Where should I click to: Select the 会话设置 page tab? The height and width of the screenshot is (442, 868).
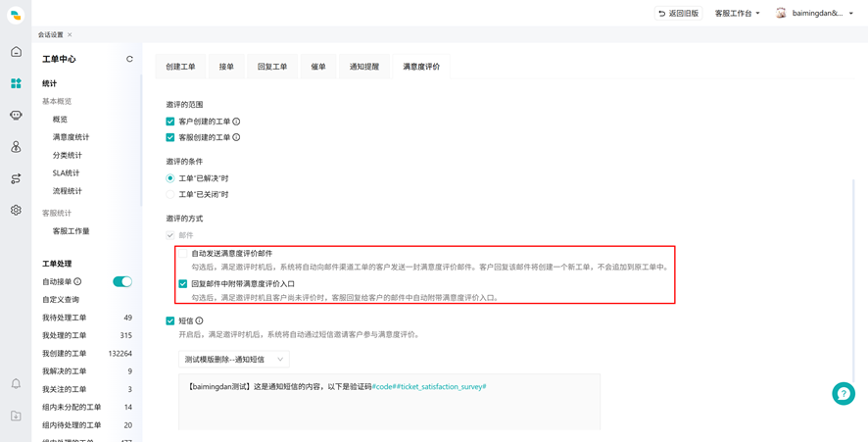(50, 34)
